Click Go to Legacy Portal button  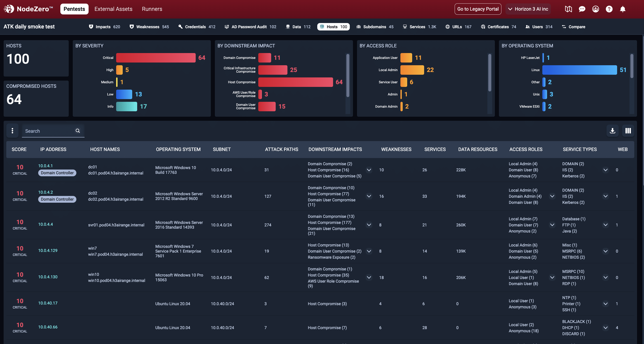478,9
